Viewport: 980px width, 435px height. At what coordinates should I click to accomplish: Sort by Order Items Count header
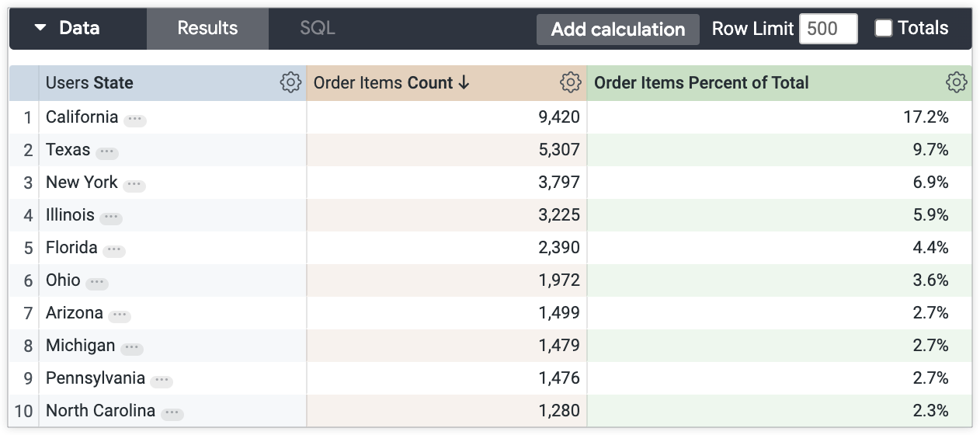click(x=392, y=83)
